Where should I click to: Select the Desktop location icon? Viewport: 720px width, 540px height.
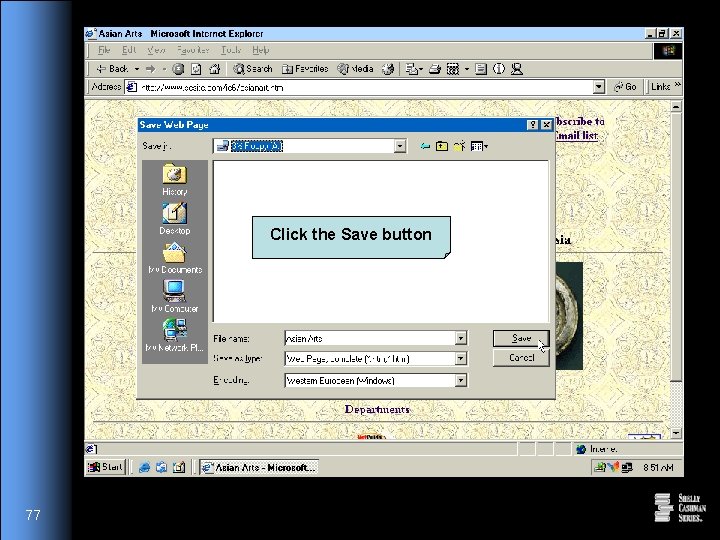pyautogui.click(x=174, y=219)
